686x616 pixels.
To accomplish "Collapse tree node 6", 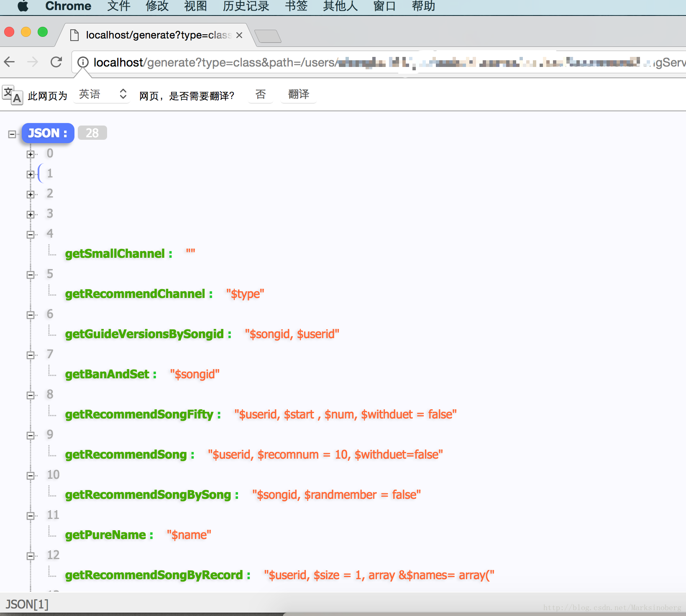I will (31, 315).
